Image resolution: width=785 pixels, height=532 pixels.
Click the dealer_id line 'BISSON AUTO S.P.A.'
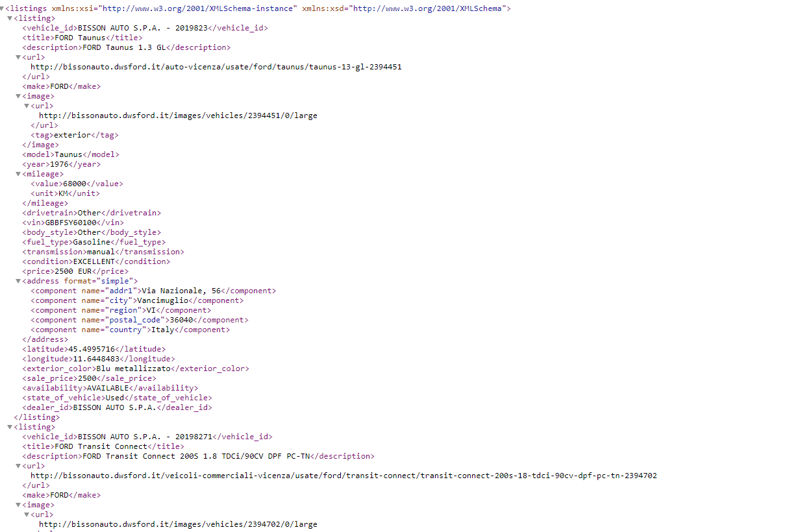pyautogui.click(x=117, y=407)
